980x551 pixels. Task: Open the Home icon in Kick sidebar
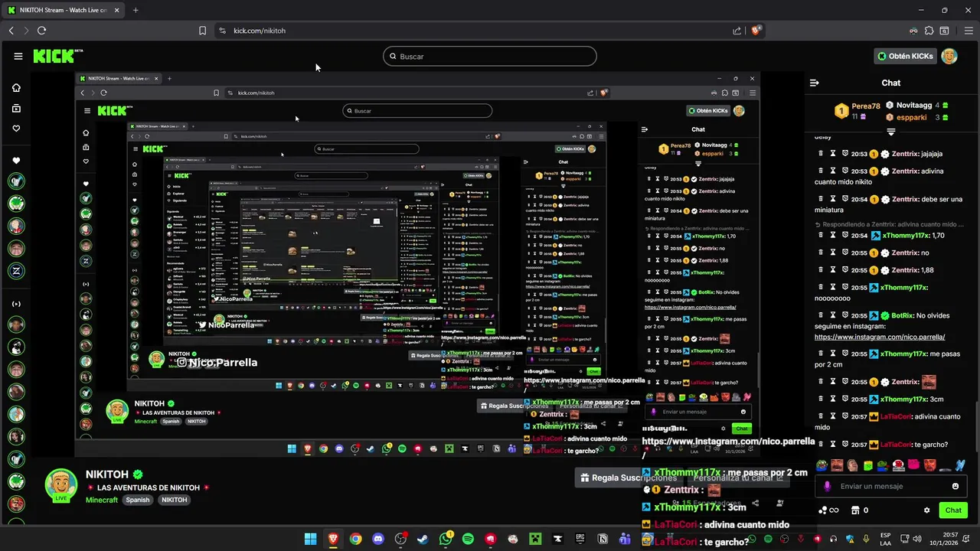click(16, 88)
